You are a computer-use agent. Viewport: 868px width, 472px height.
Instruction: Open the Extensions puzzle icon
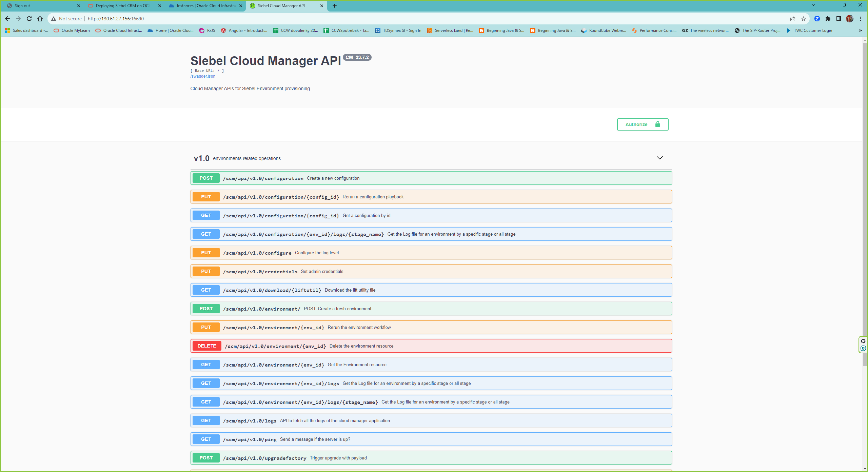828,19
